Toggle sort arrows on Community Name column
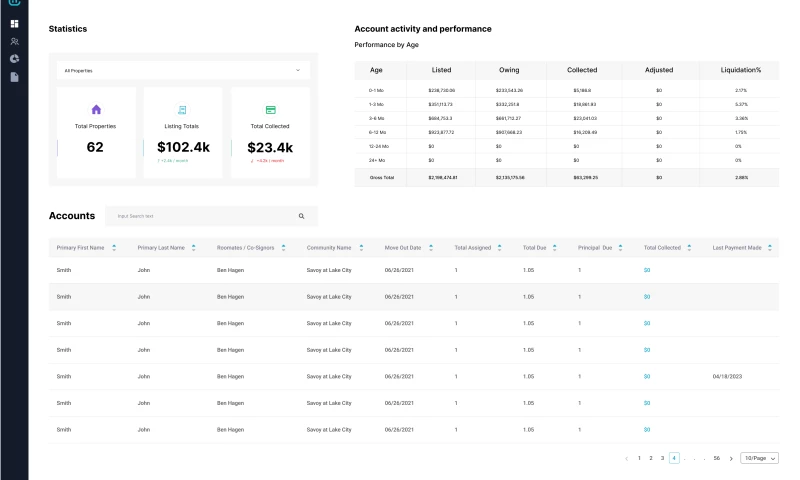This screenshot has width=800, height=480. [362, 247]
